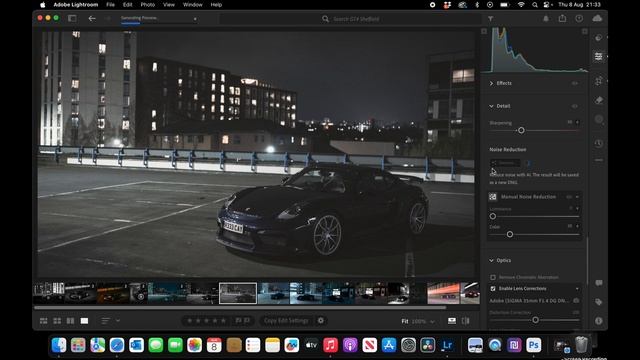Adjust the Luminance noise slider handle
The image size is (640, 360).
493,216
